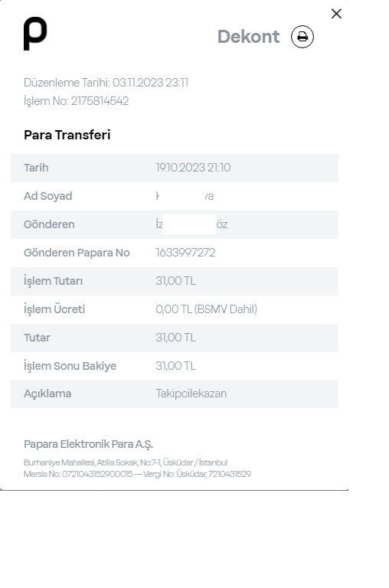Click Papara Elektronik Para A.Ş. footer name
Viewport: 389px width, 588px height.
[x=88, y=444]
